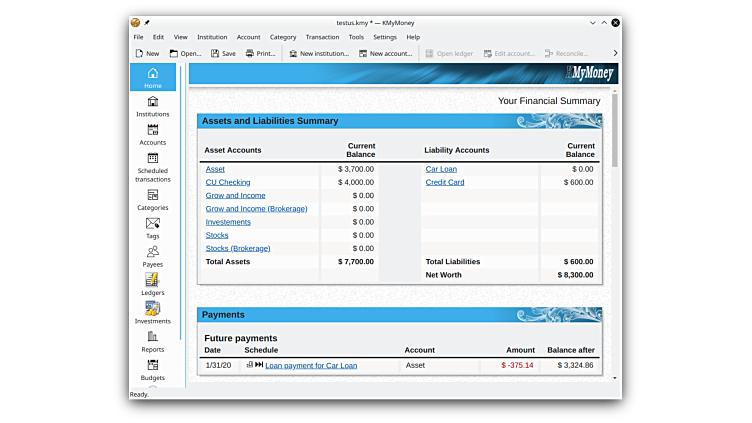Click the main view vertical scrollbar
Viewport: 752px width, 423px height.
coord(614,130)
